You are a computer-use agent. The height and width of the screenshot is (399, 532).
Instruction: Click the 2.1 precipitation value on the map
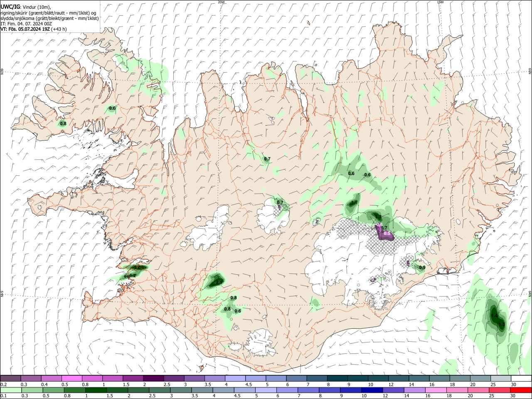coord(219,282)
